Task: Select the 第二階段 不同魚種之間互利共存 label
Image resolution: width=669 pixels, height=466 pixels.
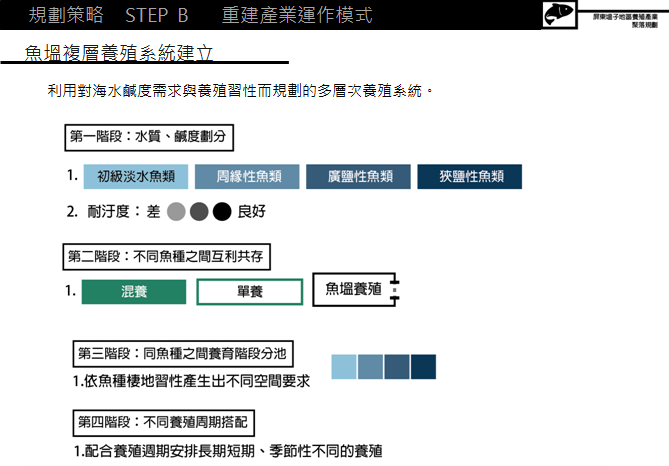Action: click(167, 257)
